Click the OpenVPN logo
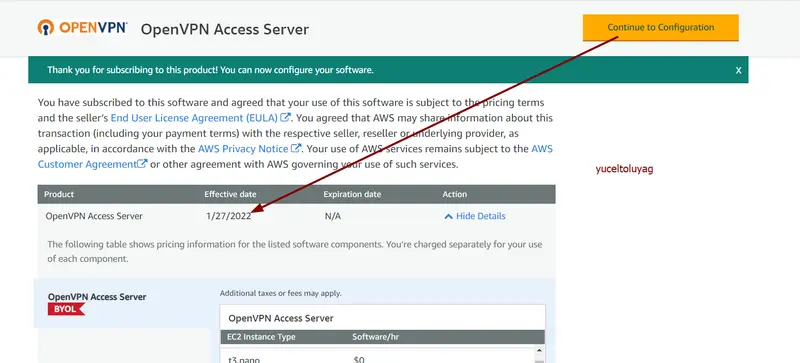The height and width of the screenshot is (363, 800). pos(82,28)
